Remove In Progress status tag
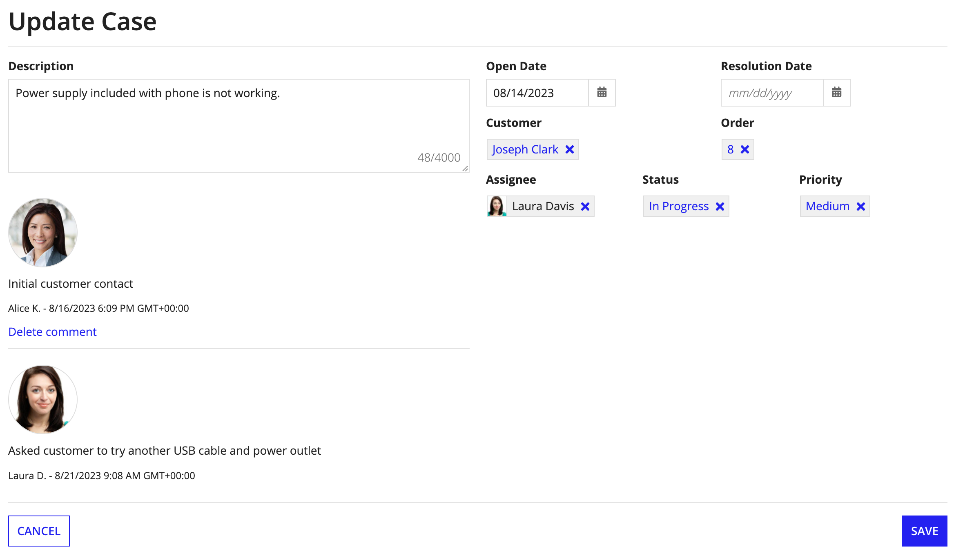954x560 pixels. [x=720, y=206]
